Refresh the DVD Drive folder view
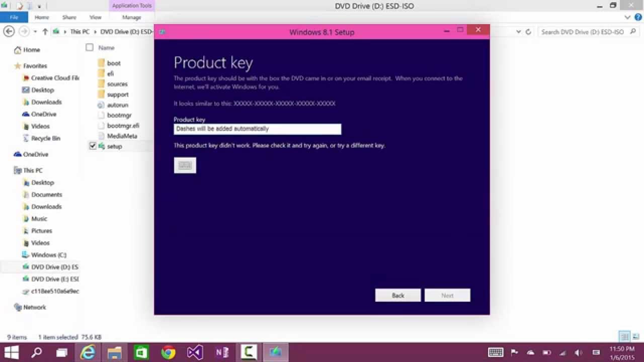644x362 pixels. [528, 32]
